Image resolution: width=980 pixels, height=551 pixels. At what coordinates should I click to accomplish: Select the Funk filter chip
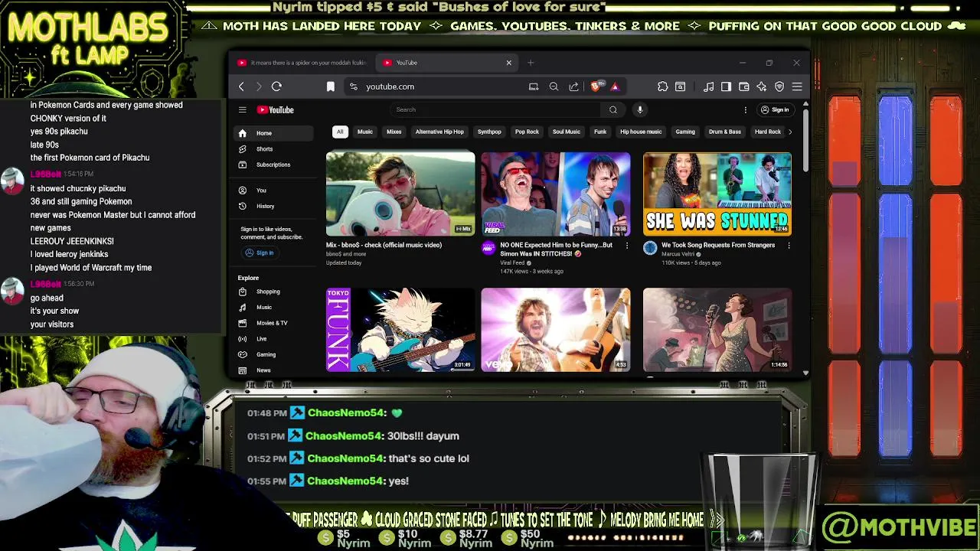[x=600, y=132]
